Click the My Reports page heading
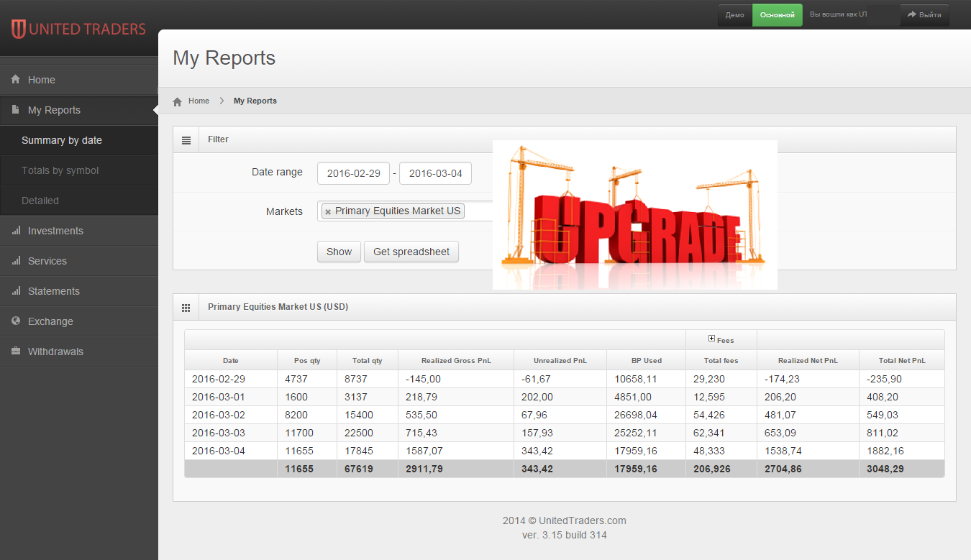The image size is (971, 560). pos(224,58)
